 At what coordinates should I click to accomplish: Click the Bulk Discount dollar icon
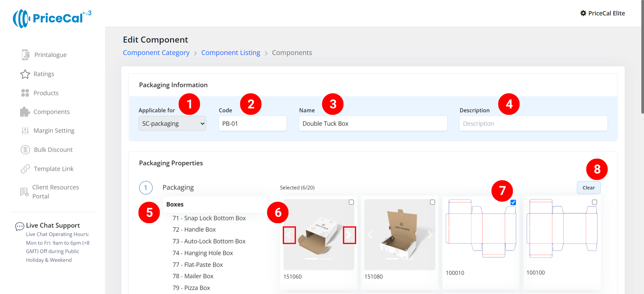[25, 150]
